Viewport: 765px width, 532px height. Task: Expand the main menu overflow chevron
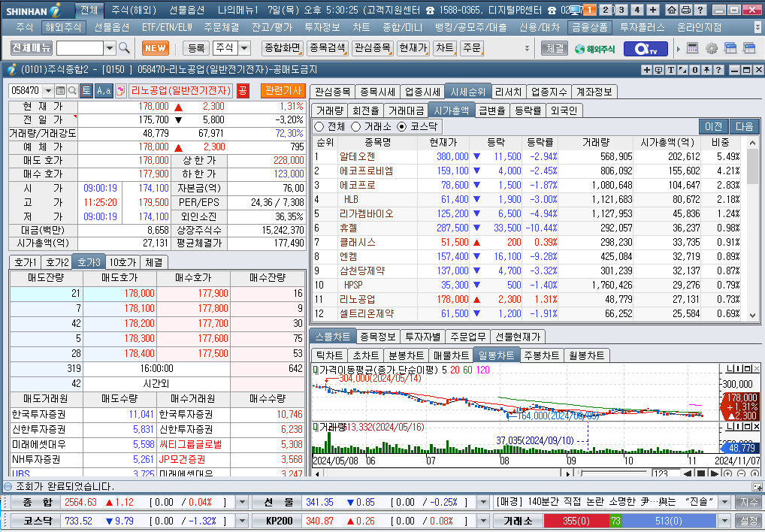(757, 28)
